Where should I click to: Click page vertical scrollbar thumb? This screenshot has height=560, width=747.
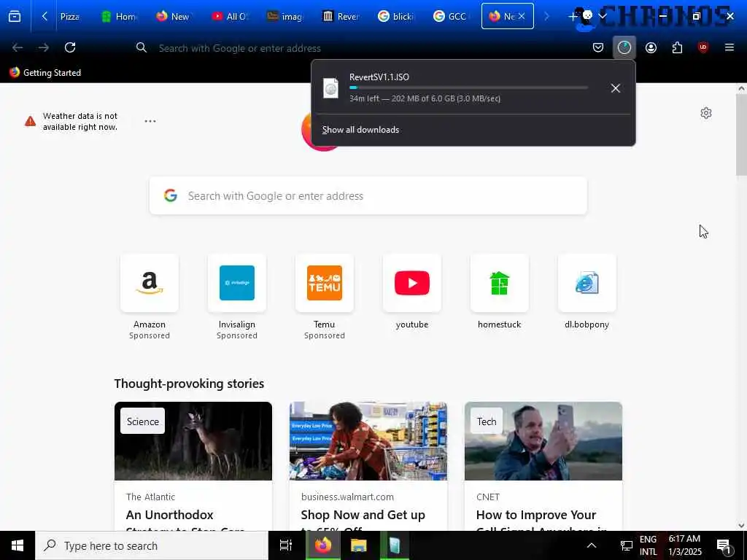pyautogui.click(x=741, y=134)
